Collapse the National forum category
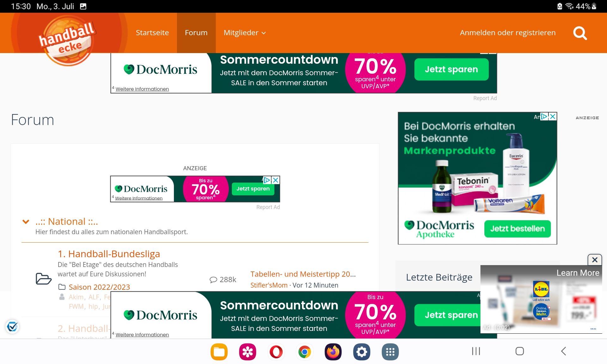This screenshot has width=607, height=364. click(26, 221)
